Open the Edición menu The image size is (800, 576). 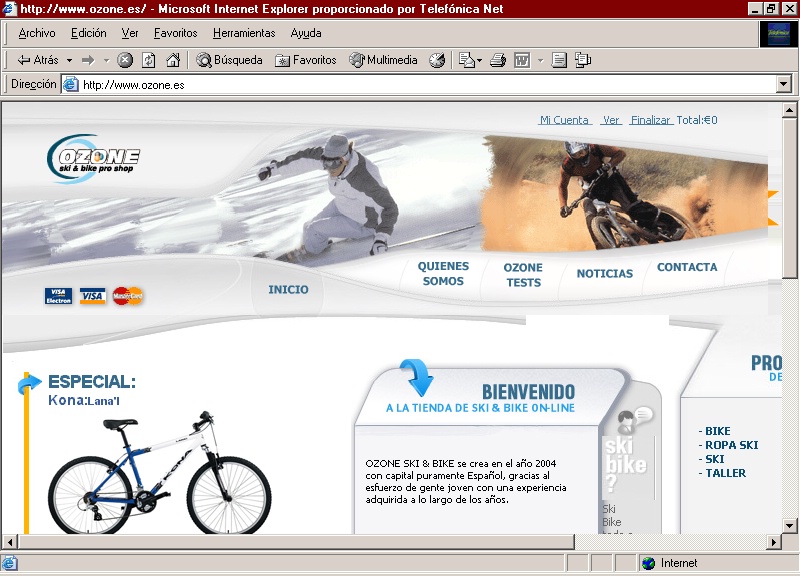(x=89, y=33)
